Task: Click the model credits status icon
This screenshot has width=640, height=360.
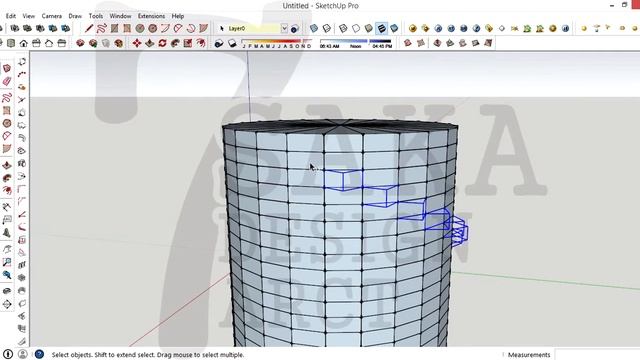Action: (23, 354)
